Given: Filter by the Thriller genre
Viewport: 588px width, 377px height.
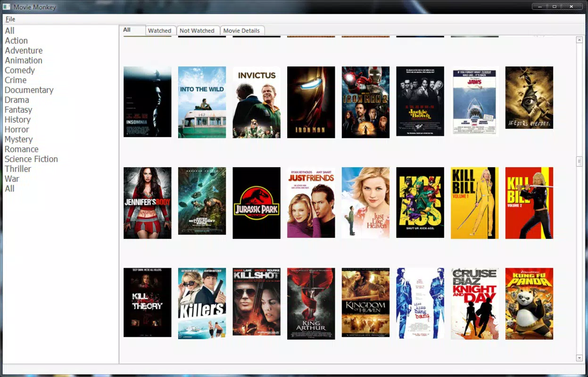Looking at the screenshot, I should [18, 169].
